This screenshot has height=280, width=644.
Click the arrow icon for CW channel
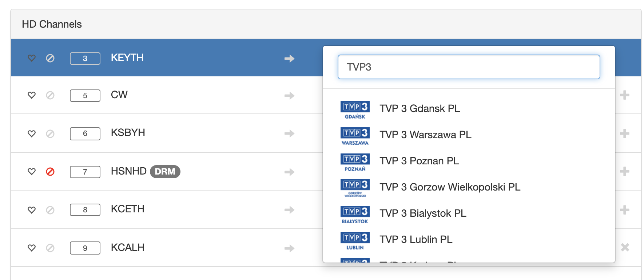point(289,96)
